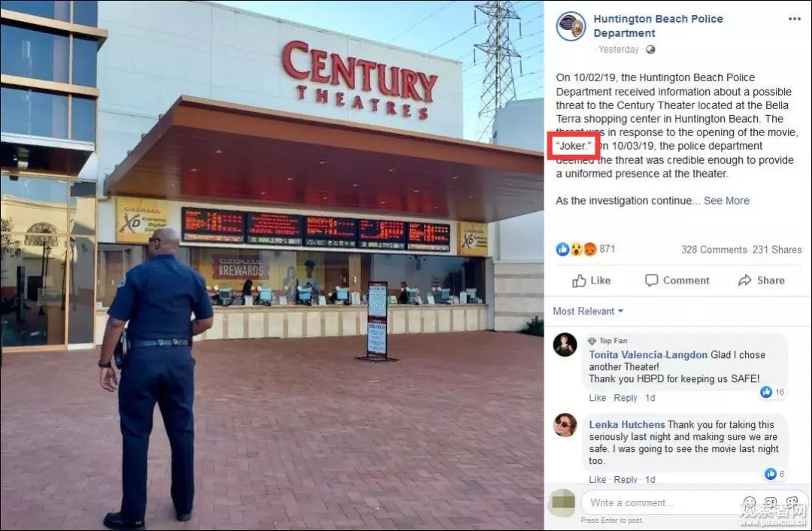Open sticker picker in comment box
Screen dimensions: 812x531
click(792, 502)
